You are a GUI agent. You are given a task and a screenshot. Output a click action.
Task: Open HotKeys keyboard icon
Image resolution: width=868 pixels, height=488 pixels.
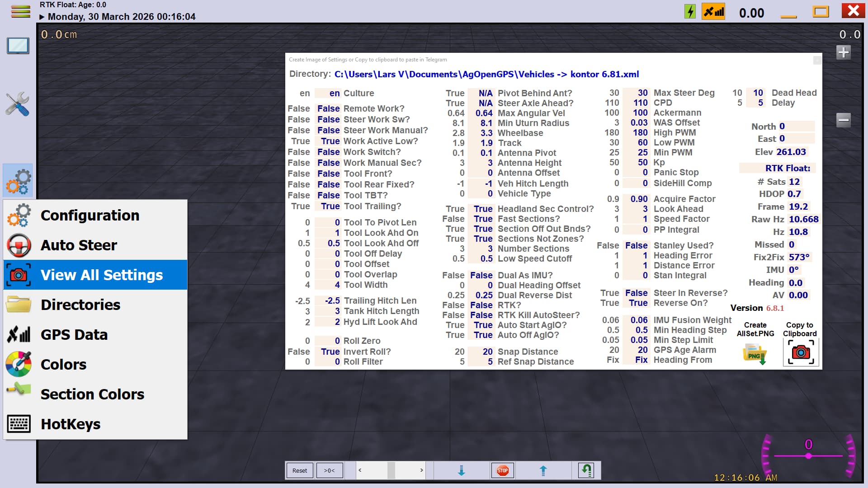coord(19,424)
